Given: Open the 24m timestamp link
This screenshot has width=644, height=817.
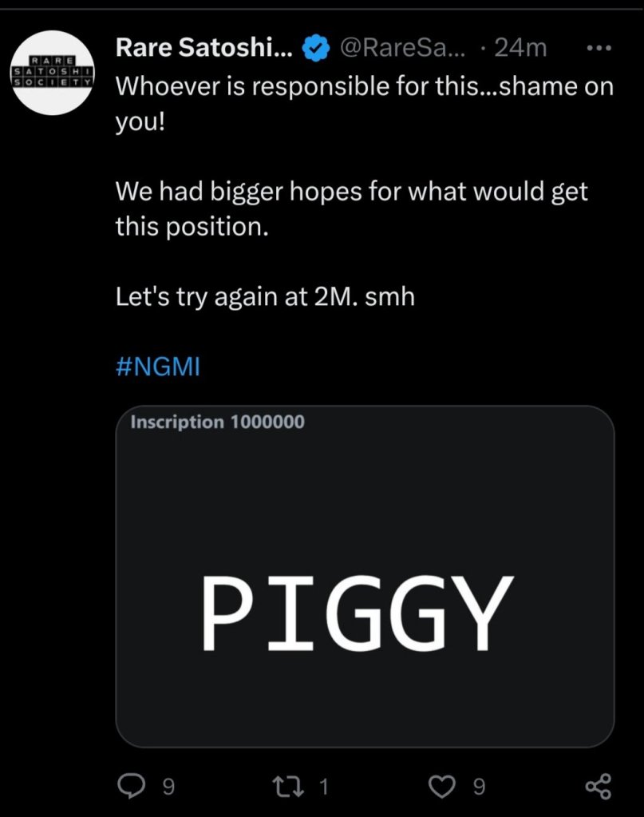Looking at the screenshot, I should tap(520, 48).
